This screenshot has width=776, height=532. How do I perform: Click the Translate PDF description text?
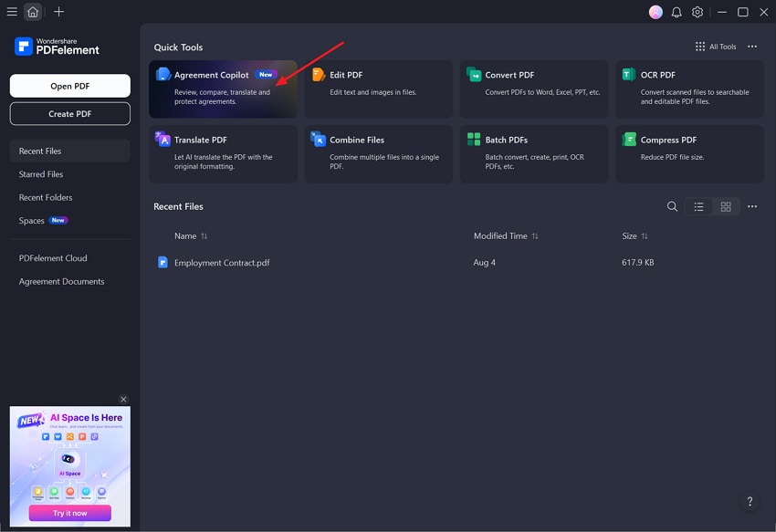click(x=223, y=162)
